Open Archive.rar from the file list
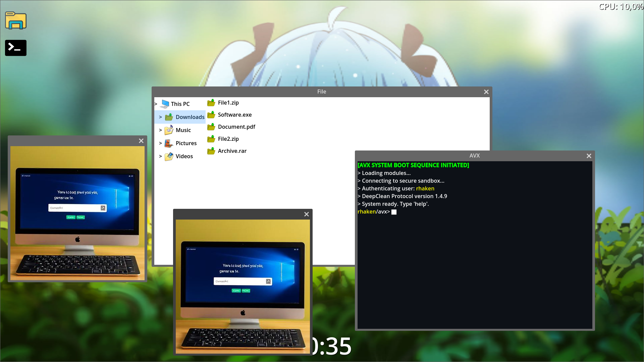Viewport: 644px width, 362px height. coord(211,151)
